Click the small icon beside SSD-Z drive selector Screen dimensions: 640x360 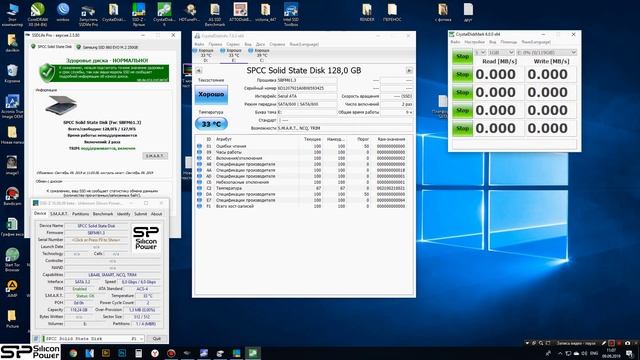(36, 338)
